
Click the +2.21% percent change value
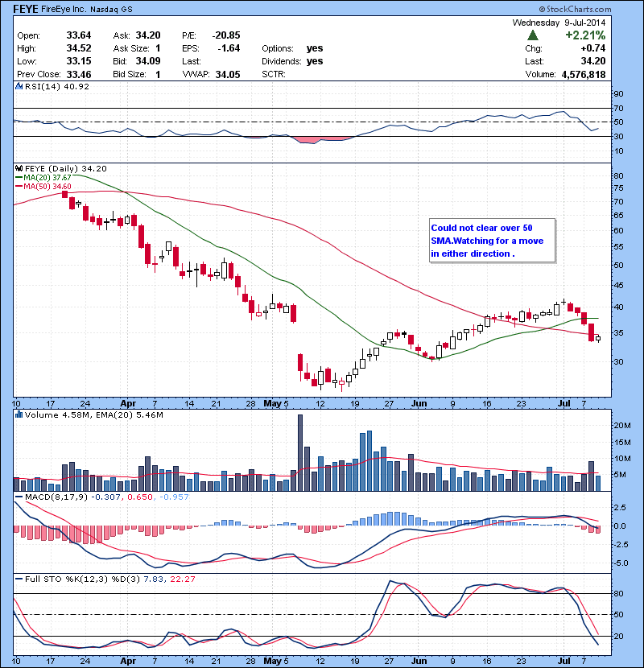point(584,36)
